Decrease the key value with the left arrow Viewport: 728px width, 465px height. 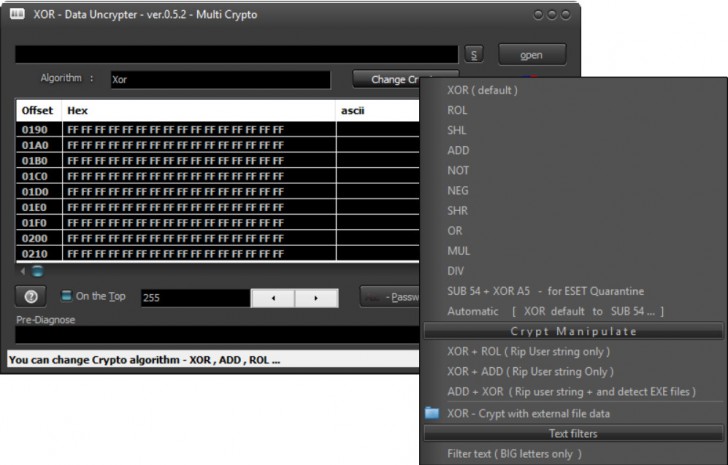[x=273, y=298]
